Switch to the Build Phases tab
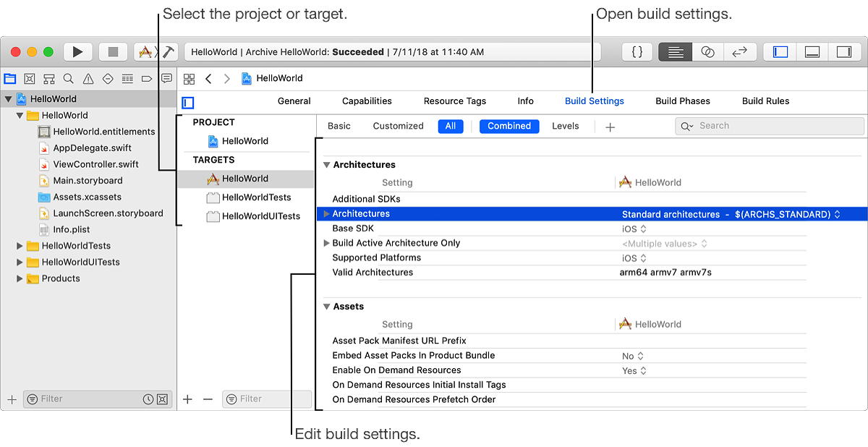Screen dimensions: 868x447 [683, 101]
